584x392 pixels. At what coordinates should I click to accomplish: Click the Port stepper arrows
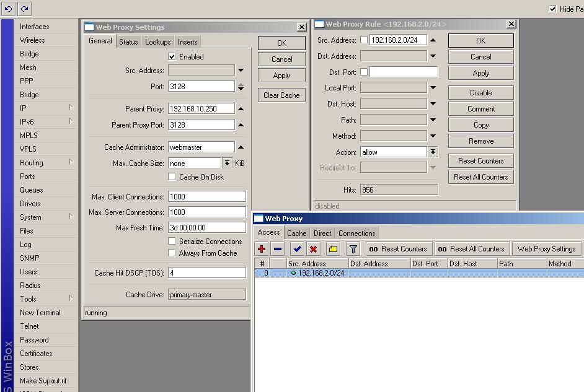(x=241, y=87)
